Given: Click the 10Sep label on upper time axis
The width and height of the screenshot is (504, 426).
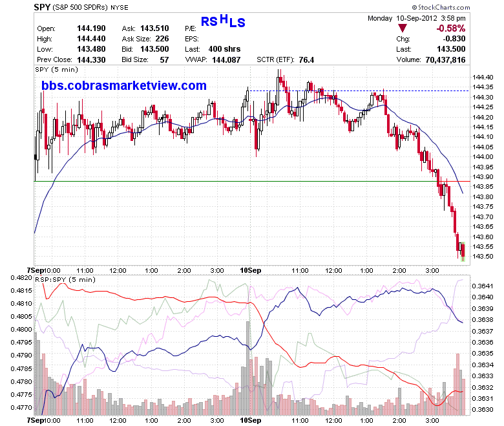Looking at the screenshot, I should point(251,270).
